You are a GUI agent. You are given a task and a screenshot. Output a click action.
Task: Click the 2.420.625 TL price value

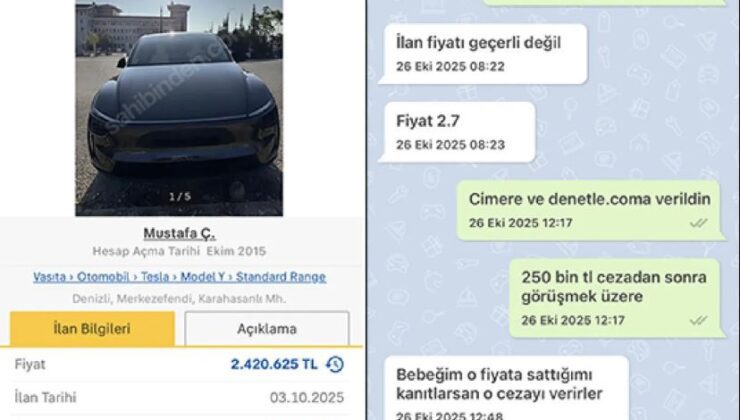click(x=274, y=364)
